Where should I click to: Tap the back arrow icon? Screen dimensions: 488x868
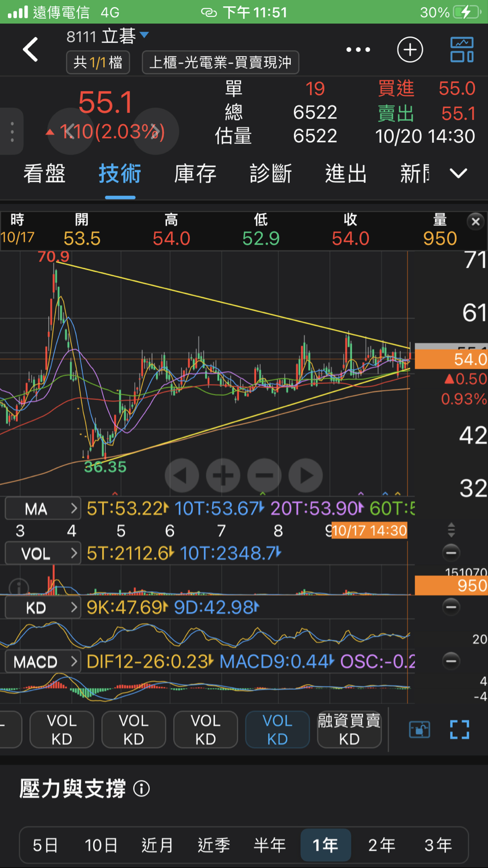(31, 50)
